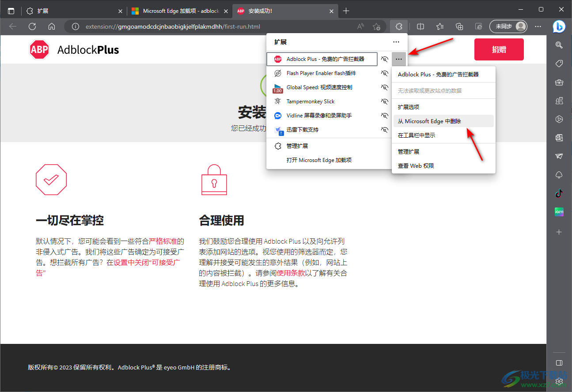Click the AdblockPlus logo on page
This screenshot has width=572, height=392.
pyautogui.click(x=74, y=50)
